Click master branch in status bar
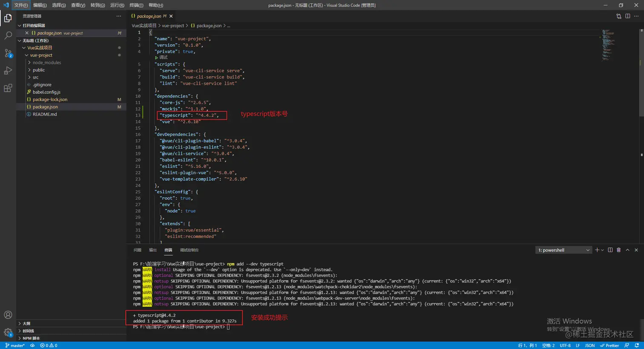This screenshot has width=644, height=349. pyautogui.click(x=15, y=346)
